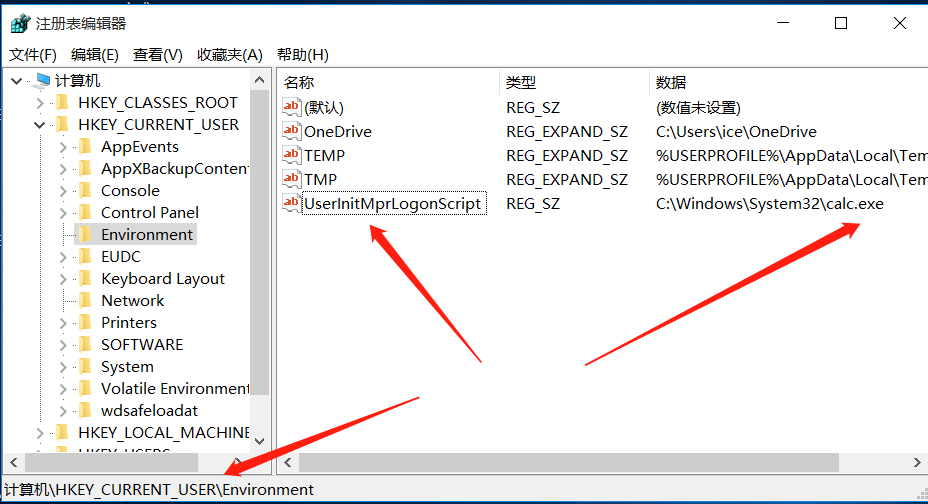The height and width of the screenshot is (504, 928).
Task: Click the tree pane horizontal scroll left arrow
Action: click(x=14, y=463)
